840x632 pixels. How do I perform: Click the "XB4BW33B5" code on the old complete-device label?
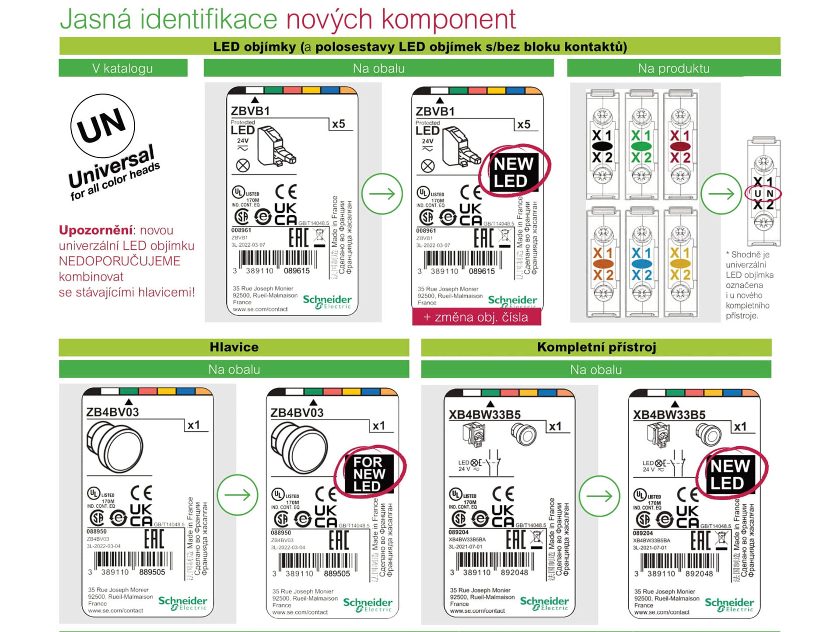[485, 415]
